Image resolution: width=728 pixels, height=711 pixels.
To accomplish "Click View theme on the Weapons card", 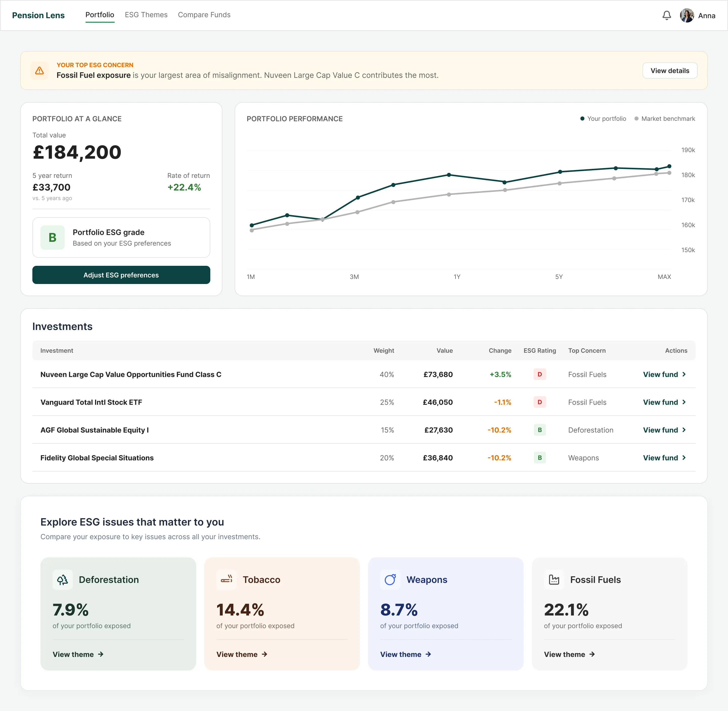I will click(406, 654).
